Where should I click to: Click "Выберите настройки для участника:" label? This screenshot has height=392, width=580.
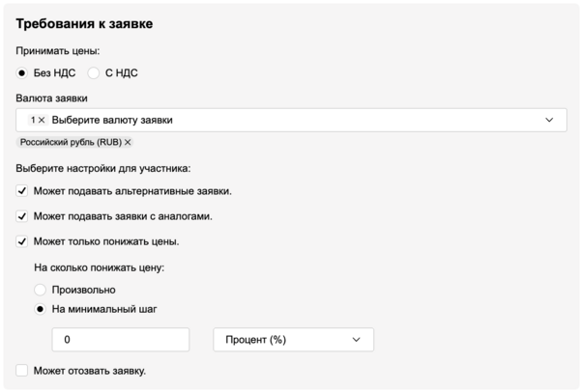[x=103, y=168]
